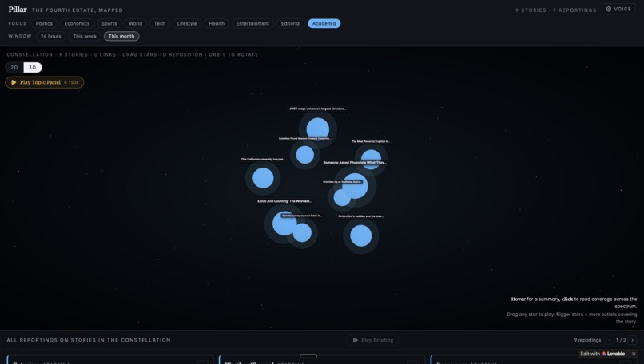Click the reportings panel drag handle
The image size is (644, 364).
coord(308,356)
